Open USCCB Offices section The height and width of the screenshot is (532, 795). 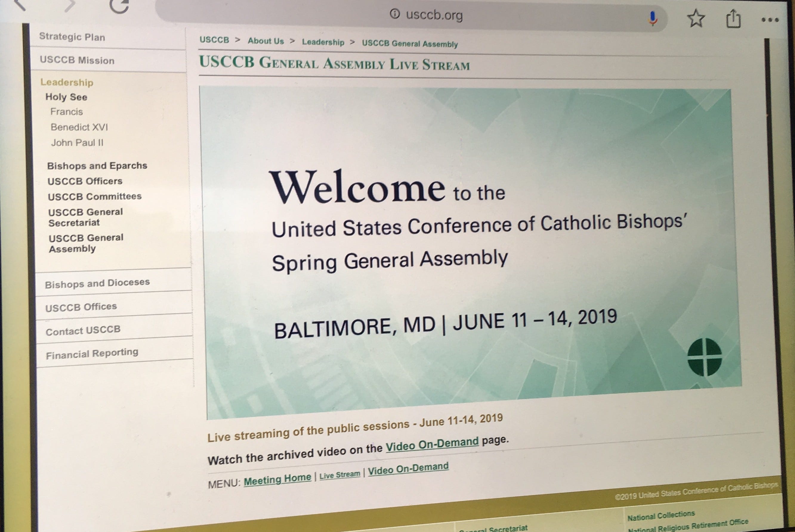point(81,307)
